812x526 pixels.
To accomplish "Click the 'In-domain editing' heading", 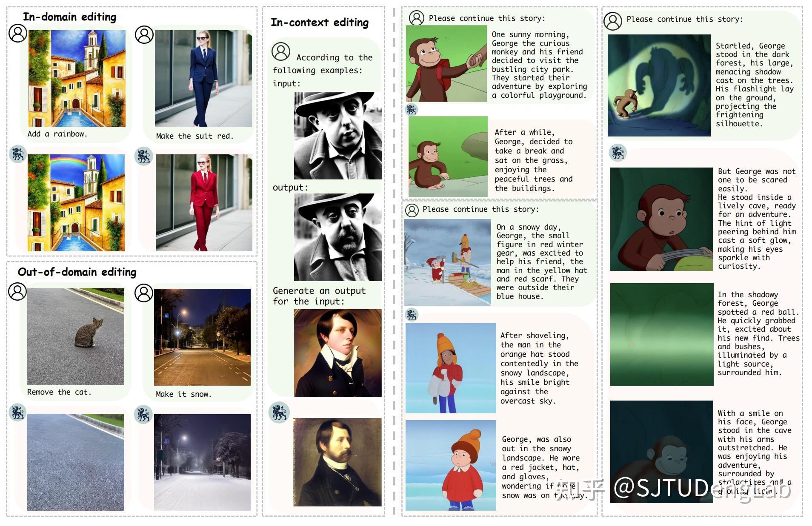I will pyautogui.click(x=69, y=17).
